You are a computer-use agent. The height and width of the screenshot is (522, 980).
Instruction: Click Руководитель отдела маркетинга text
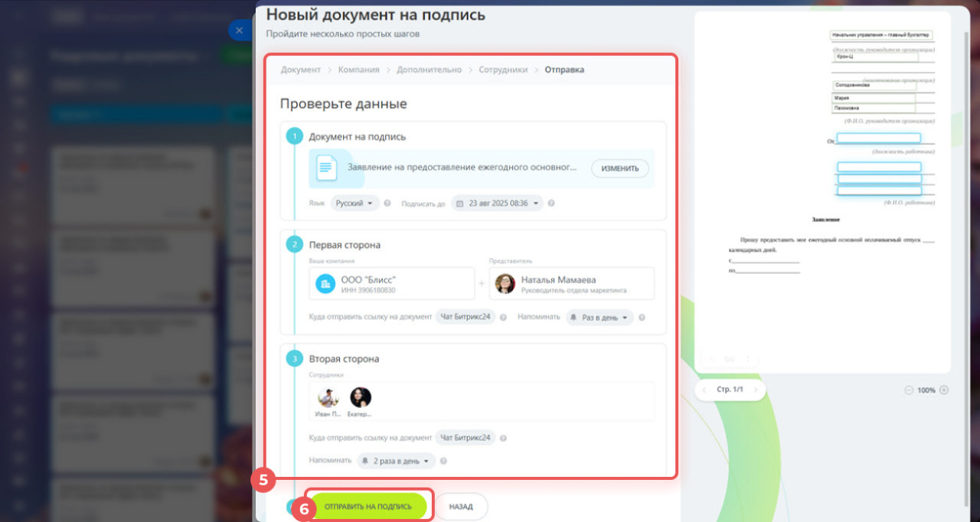pos(573,291)
